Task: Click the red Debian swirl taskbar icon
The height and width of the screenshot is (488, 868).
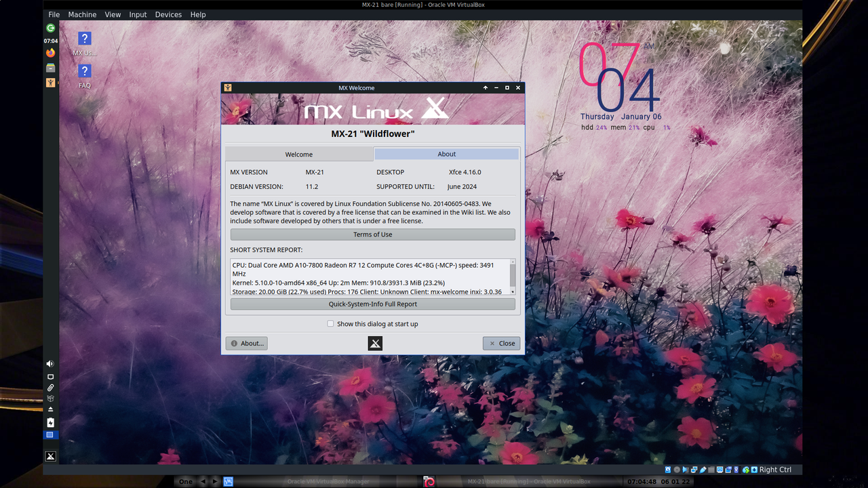Action: coord(429,482)
